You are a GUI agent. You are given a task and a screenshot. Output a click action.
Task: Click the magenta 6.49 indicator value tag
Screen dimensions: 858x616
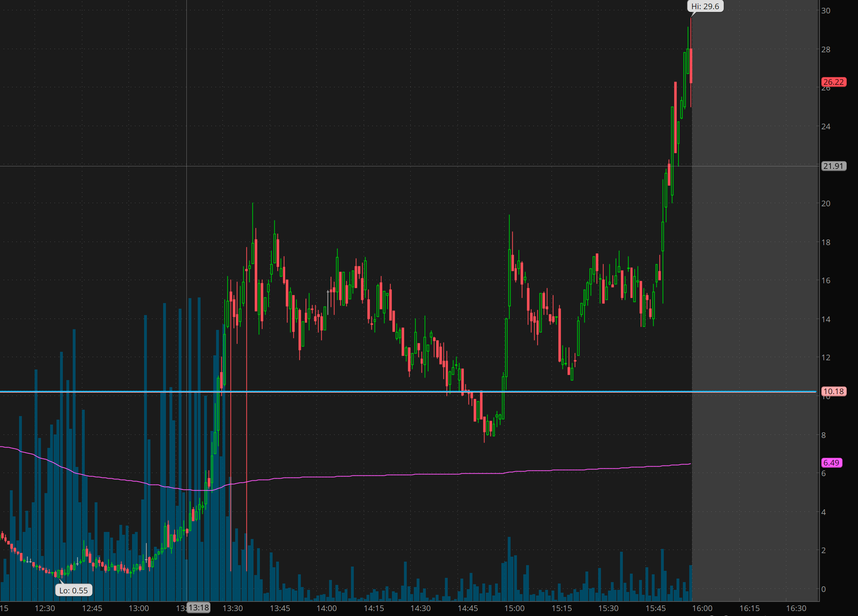832,462
